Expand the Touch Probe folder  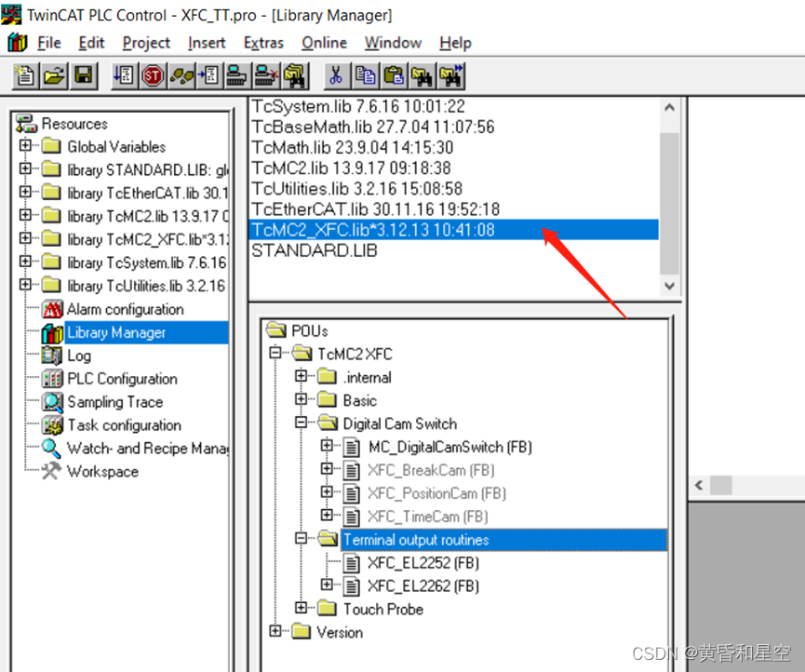[302, 608]
